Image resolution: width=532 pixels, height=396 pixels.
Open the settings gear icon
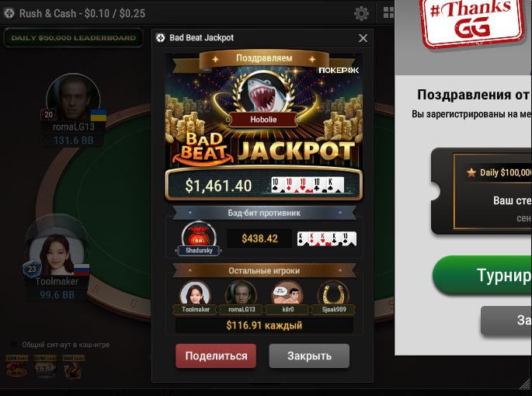click(361, 13)
